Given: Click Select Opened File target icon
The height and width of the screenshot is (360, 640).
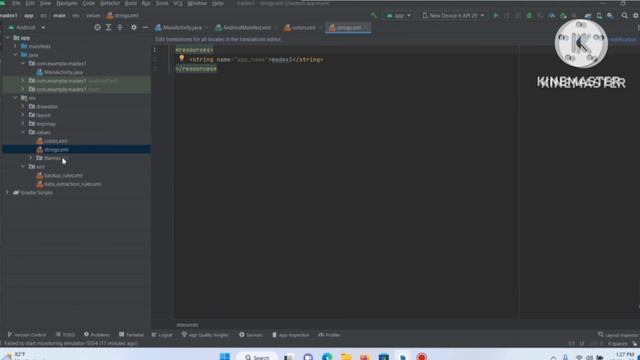Looking at the screenshot, I should [x=97, y=27].
